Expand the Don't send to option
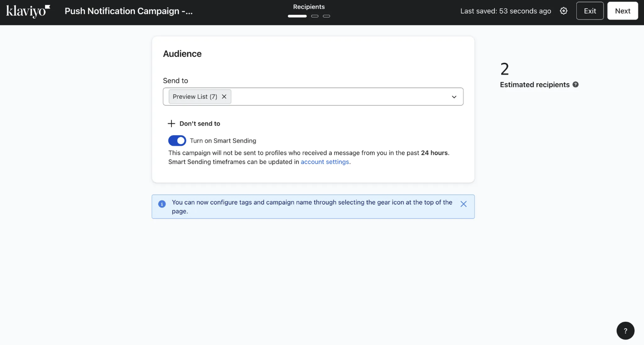Viewport: 644px width, 345px height. click(x=200, y=123)
